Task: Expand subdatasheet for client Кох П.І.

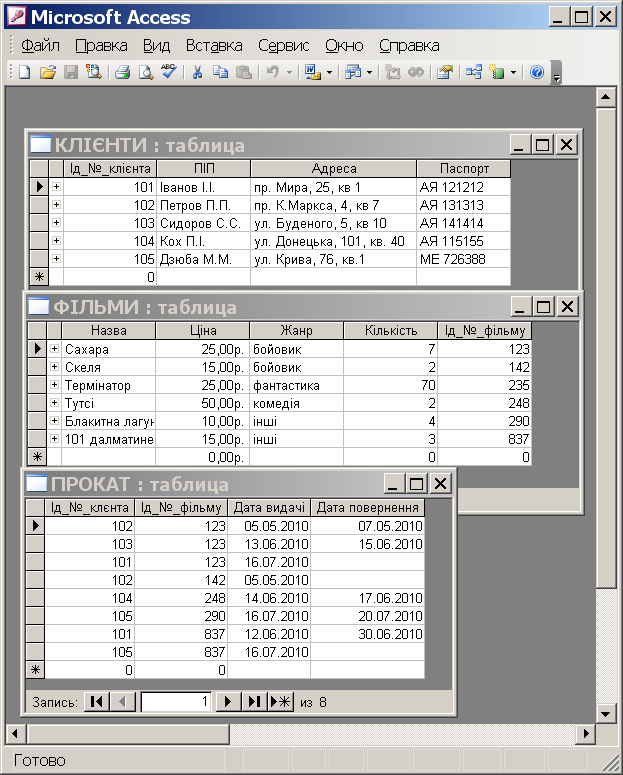Action: (56, 241)
